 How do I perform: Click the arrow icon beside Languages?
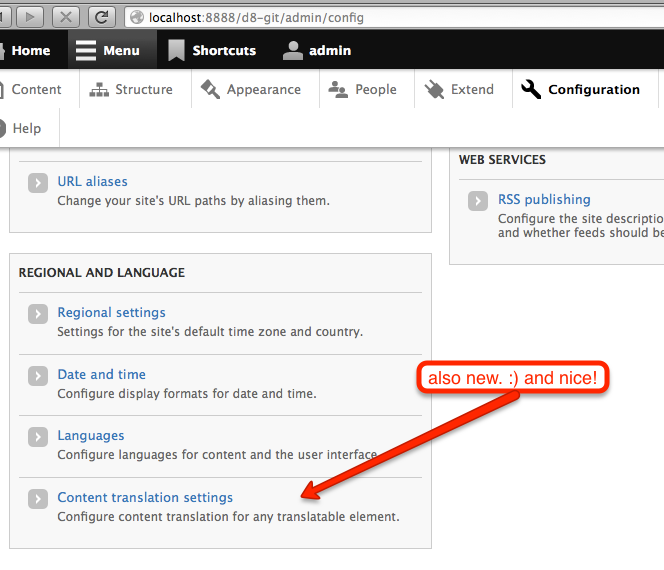[38, 437]
